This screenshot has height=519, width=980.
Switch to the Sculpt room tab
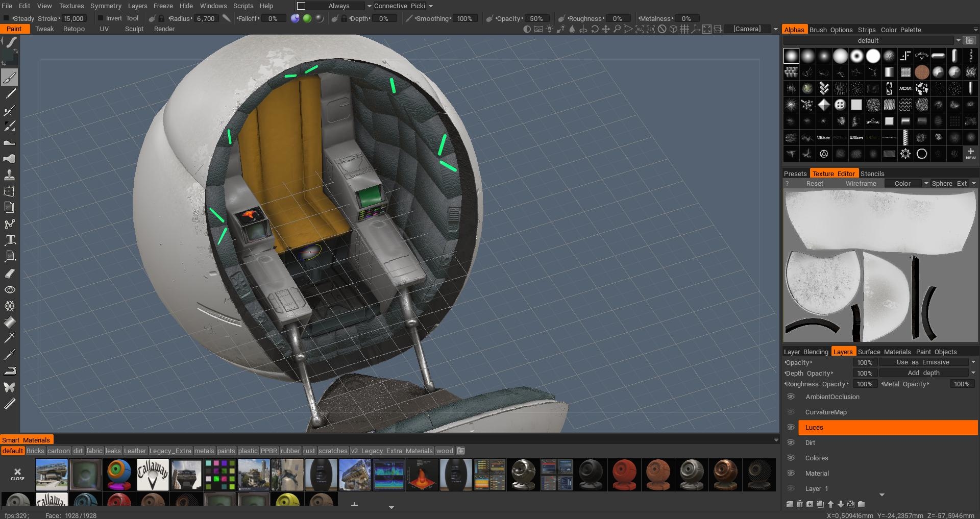pyautogui.click(x=134, y=29)
